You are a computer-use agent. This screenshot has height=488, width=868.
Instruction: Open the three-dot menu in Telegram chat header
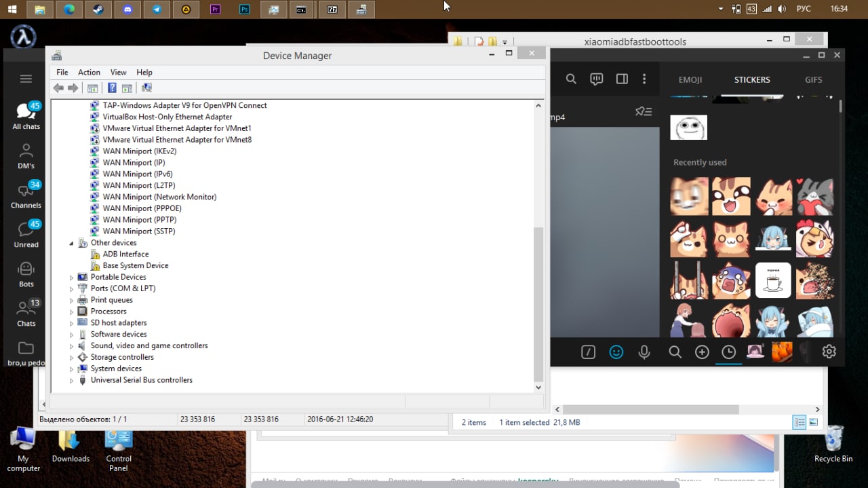(644, 79)
